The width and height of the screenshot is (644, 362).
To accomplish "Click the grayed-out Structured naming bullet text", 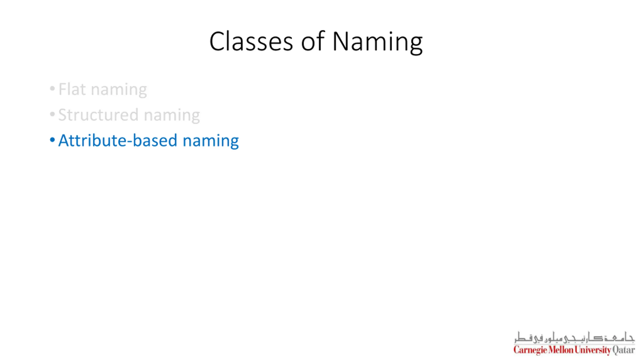I will point(129,115).
